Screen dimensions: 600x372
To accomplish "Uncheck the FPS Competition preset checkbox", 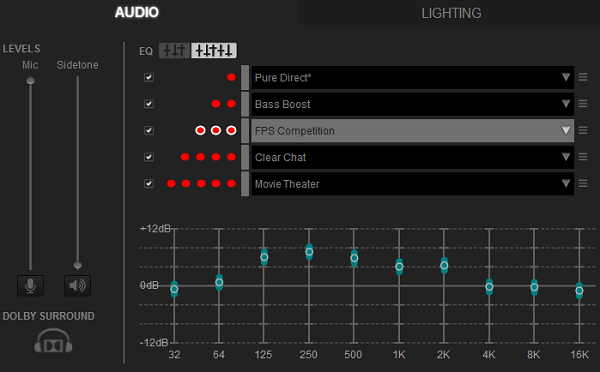I will coord(149,131).
